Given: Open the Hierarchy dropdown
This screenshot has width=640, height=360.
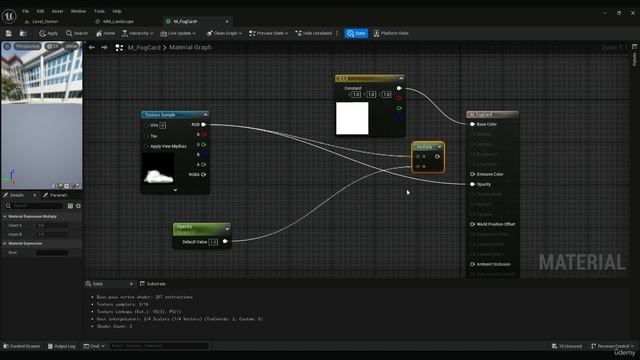Looking at the screenshot, I should [137, 33].
